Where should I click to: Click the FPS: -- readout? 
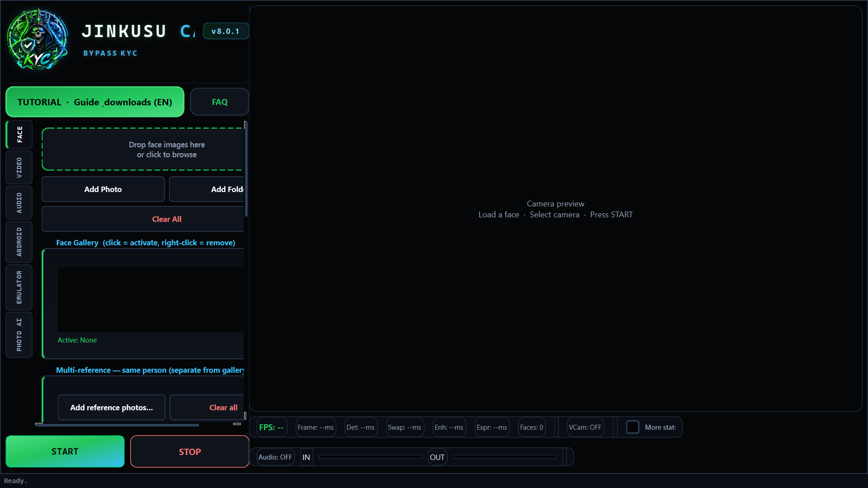point(271,427)
